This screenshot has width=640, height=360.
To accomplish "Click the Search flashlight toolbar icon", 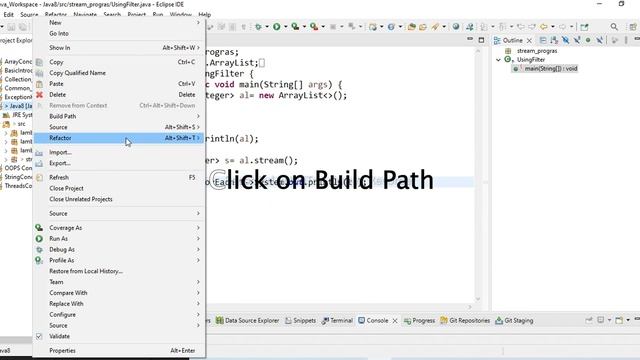I will click(435, 27).
